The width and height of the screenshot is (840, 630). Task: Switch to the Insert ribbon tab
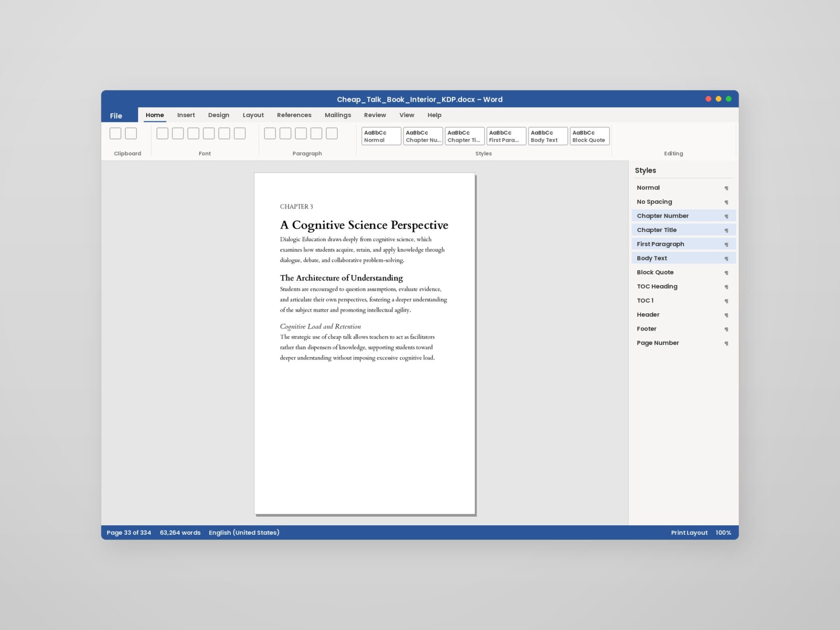(186, 115)
